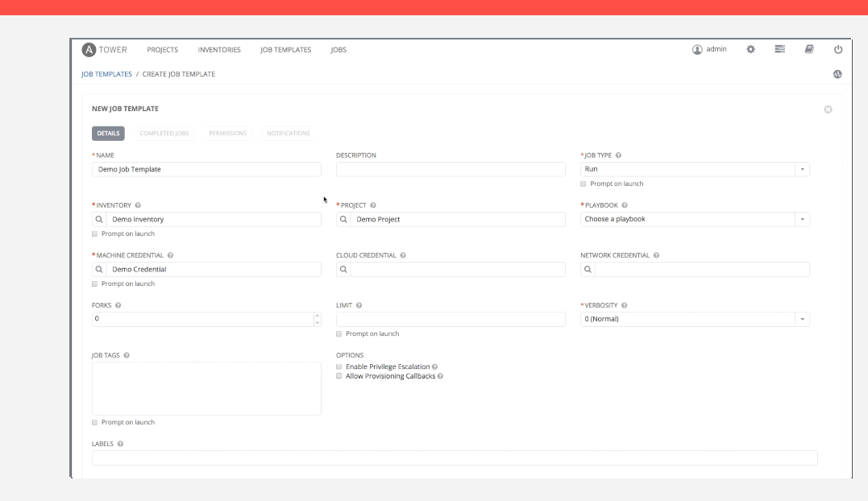Viewport: 868px width, 501px height.
Task: Show help for Forks field
Action: pyautogui.click(x=118, y=305)
